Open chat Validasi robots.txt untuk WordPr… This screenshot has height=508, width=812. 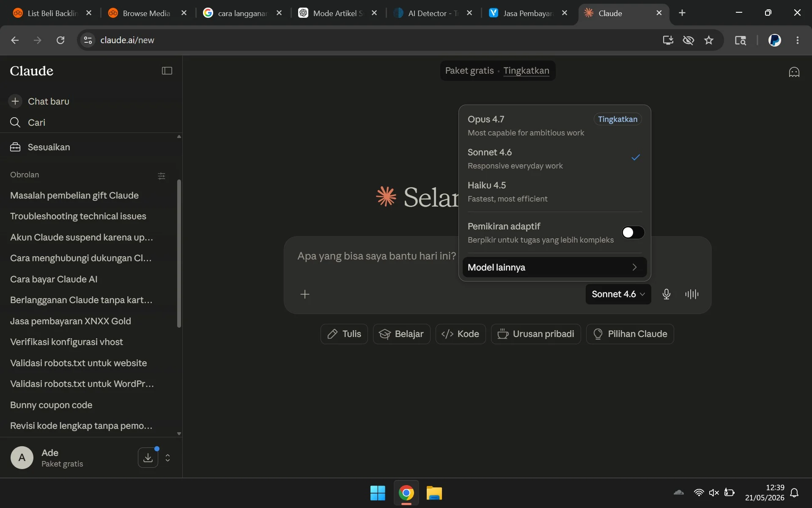tap(82, 384)
